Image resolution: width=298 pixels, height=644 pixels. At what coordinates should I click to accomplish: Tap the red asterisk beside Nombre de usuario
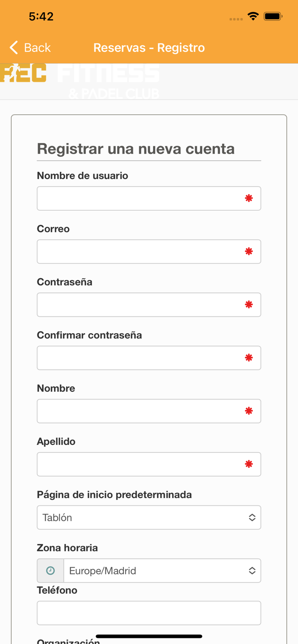pos(249,198)
